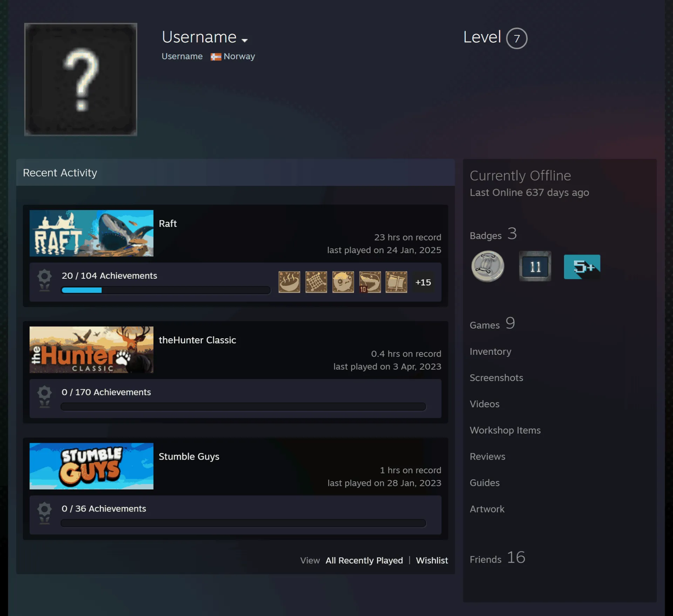Click the blueprint Raft achievement icon
The height and width of the screenshot is (616, 673).
(396, 282)
